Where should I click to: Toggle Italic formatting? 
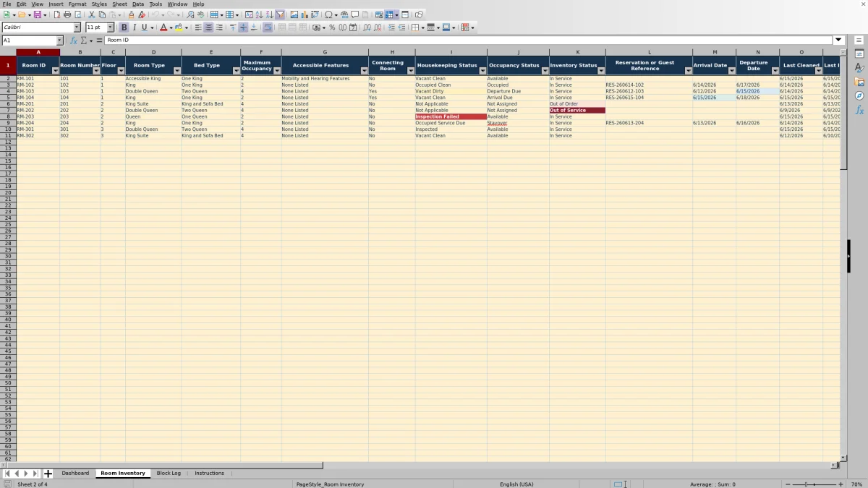click(135, 27)
